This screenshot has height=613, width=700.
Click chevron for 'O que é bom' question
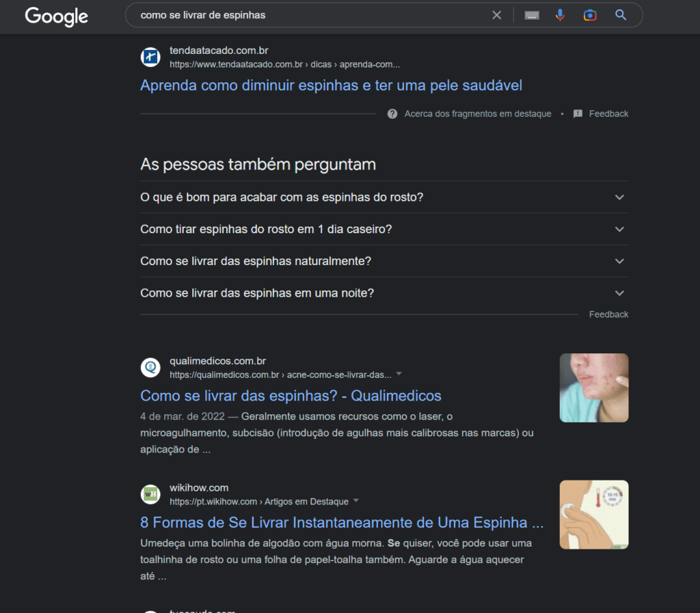[619, 197]
